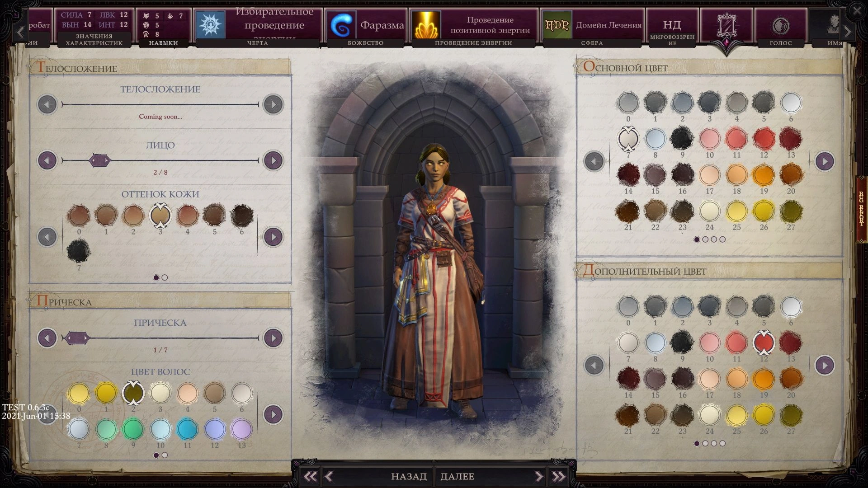Select secondary color swatch 14 maroon
The image size is (868, 488).
(628, 379)
